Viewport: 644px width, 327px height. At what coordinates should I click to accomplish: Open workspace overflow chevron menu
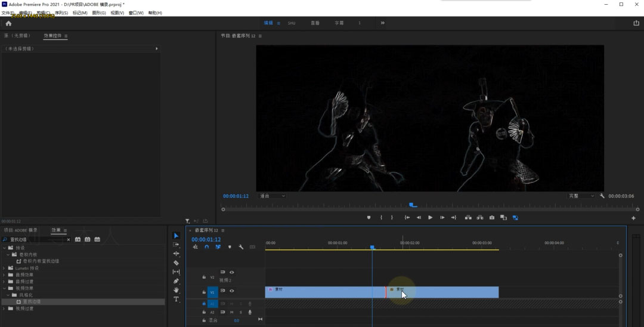tap(382, 23)
